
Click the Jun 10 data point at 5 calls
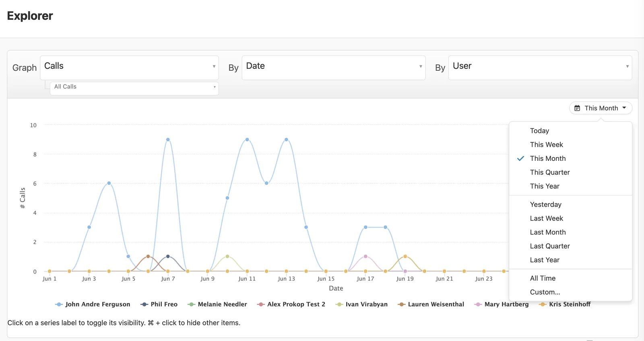click(x=227, y=198)
